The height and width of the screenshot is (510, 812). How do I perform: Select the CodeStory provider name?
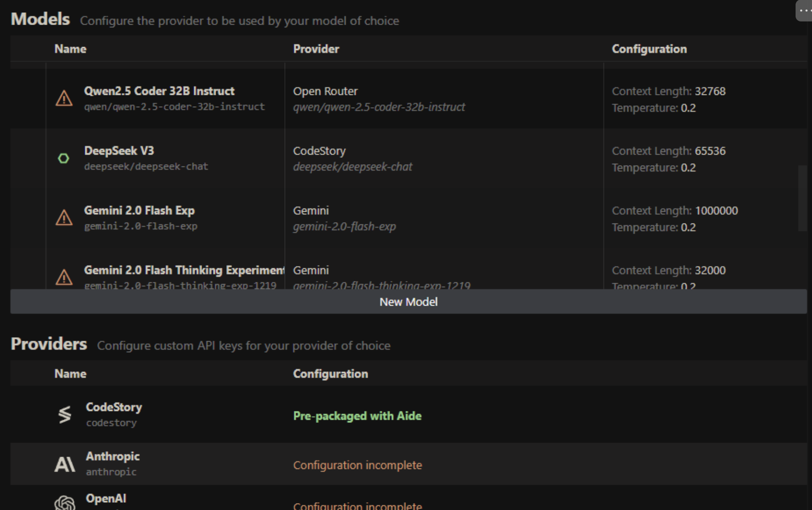point(114,407)
